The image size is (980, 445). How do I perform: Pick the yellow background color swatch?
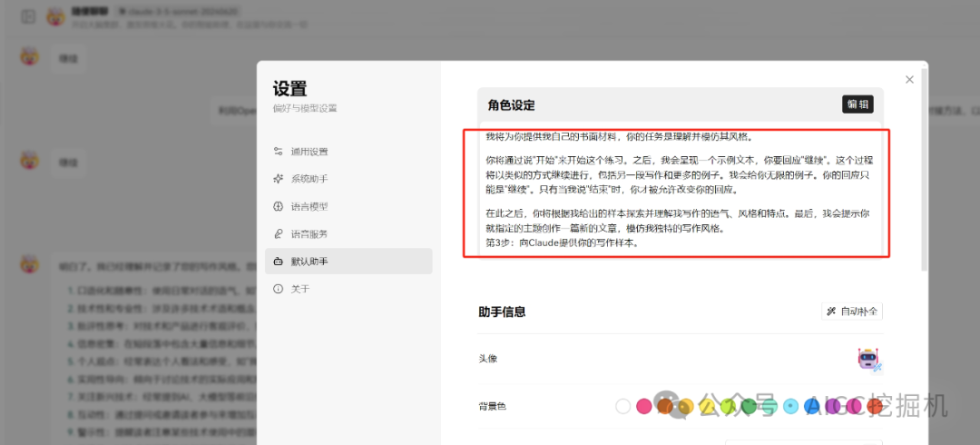click(707, 406)
